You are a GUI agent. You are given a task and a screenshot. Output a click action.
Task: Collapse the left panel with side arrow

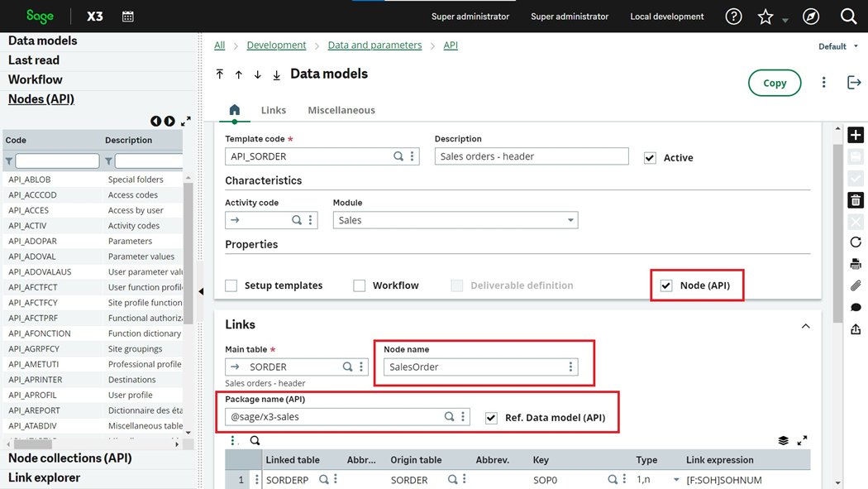point(201,291)
